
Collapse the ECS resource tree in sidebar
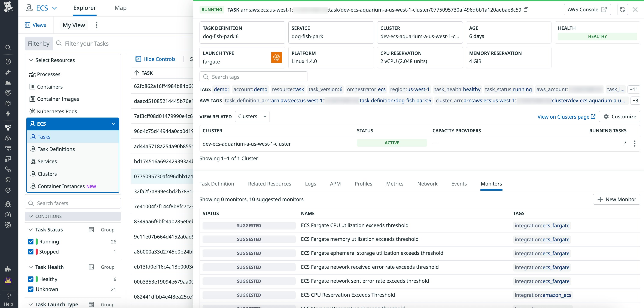[x=113, y=124]
